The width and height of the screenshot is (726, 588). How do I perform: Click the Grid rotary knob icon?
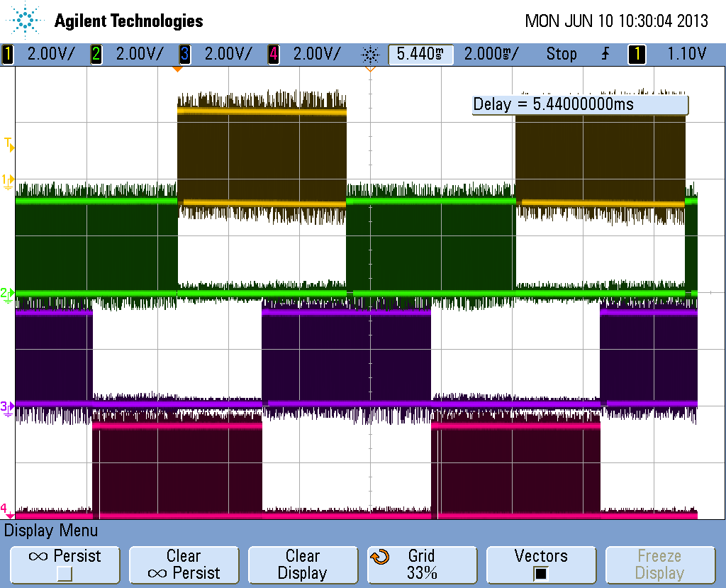click(x=380, y=557)
